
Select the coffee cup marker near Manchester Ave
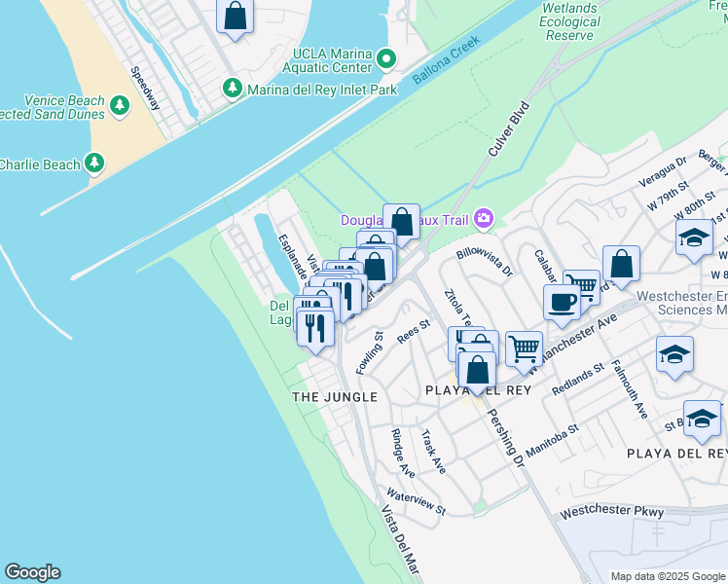point(562,304)
